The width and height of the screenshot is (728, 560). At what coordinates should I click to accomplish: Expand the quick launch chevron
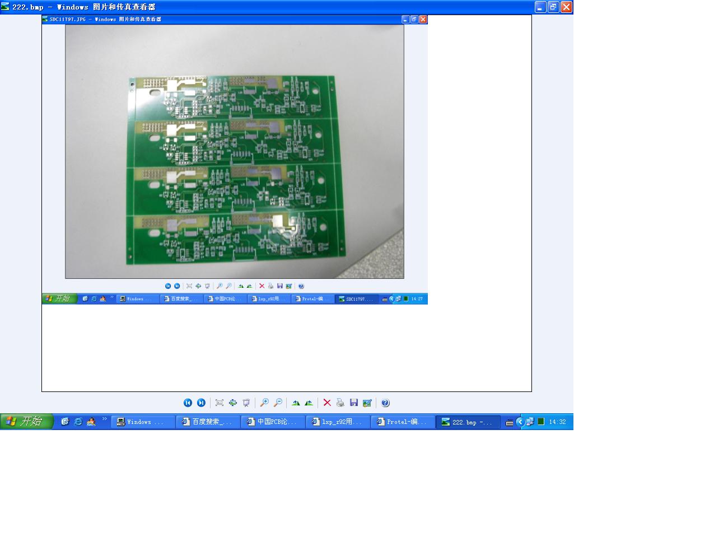[104, 419]
